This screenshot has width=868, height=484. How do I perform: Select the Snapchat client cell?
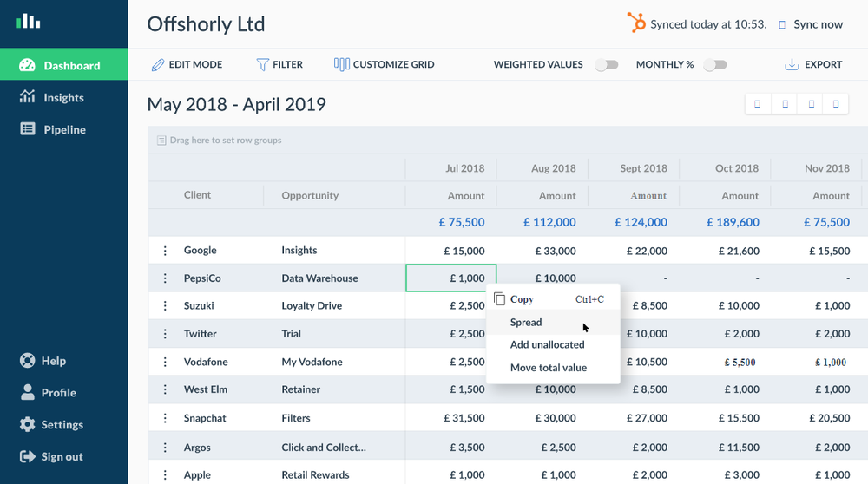click(x=207, y=418)
